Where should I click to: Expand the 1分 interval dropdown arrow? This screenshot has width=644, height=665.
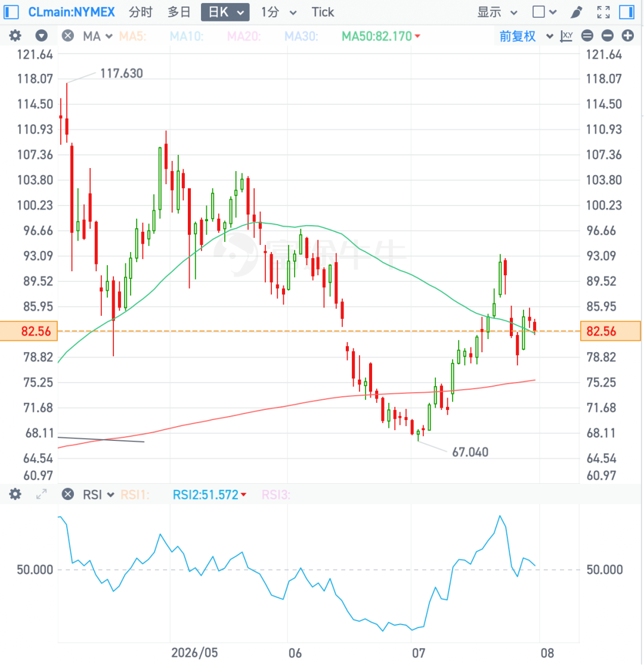click(x=293, y=13)
